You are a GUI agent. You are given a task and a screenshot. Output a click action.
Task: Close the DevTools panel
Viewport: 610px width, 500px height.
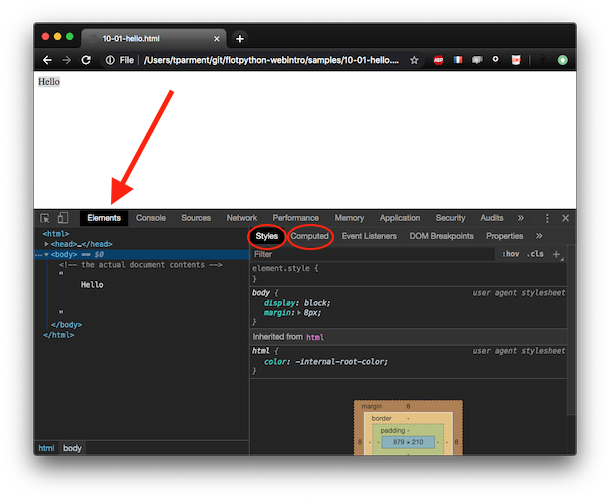click(565, 218)
